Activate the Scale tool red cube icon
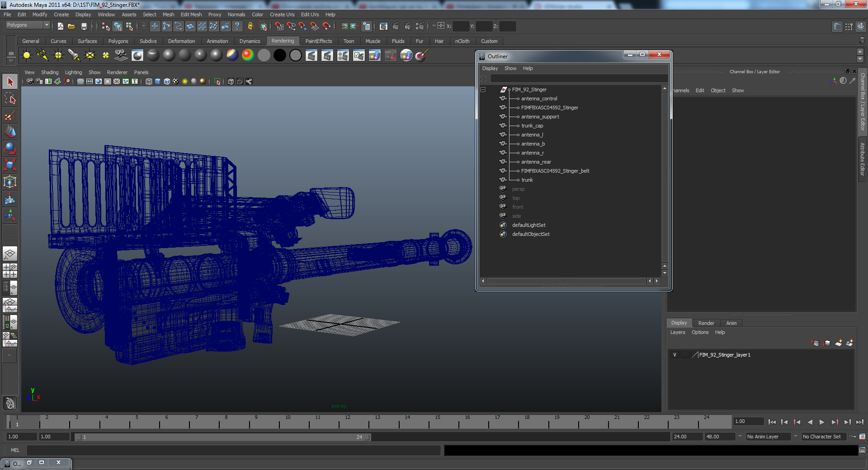868x470 pixels. [10, 165]
